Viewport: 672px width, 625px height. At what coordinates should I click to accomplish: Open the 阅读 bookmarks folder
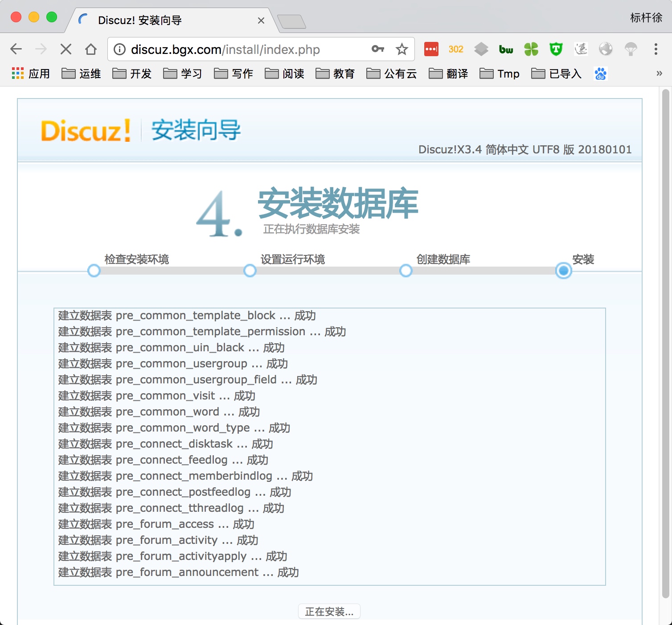(x=284, y=74)
